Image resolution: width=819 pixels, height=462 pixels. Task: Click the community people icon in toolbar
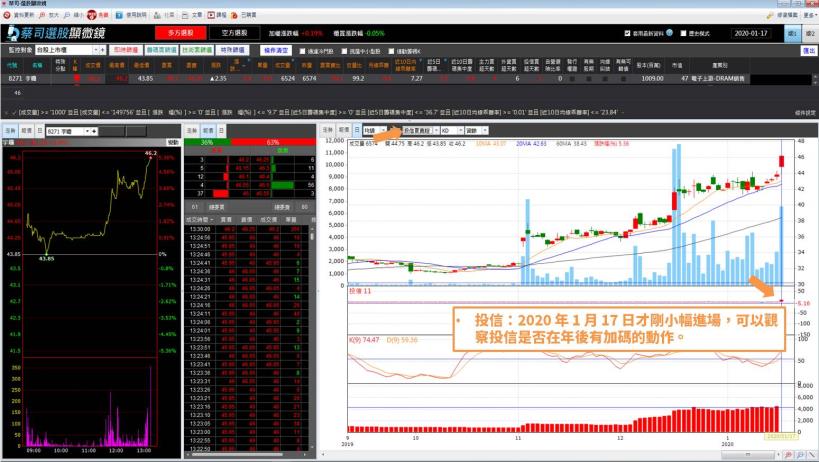157,15
